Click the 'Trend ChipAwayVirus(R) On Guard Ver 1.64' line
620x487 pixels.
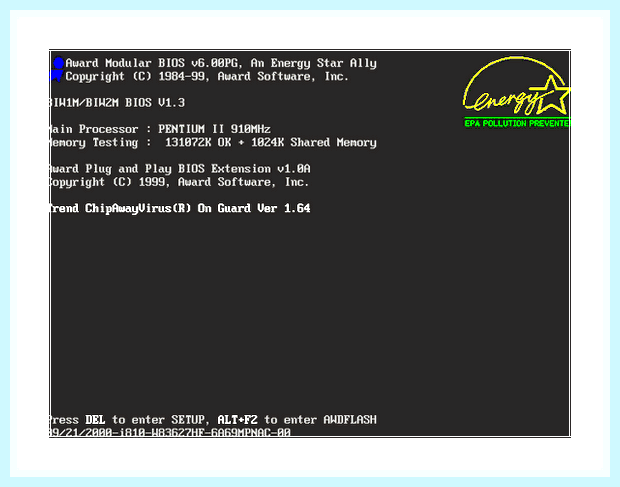click(180, 208)
